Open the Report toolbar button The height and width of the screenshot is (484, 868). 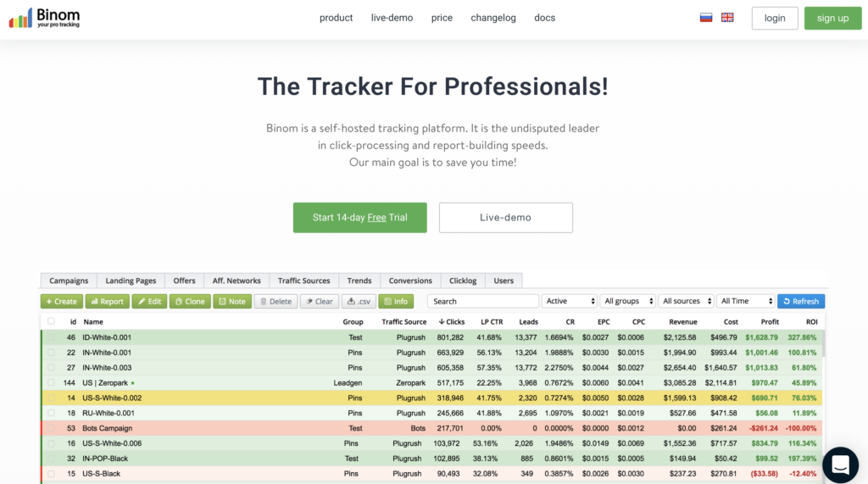pyautogui.click(x=106, y=301)
